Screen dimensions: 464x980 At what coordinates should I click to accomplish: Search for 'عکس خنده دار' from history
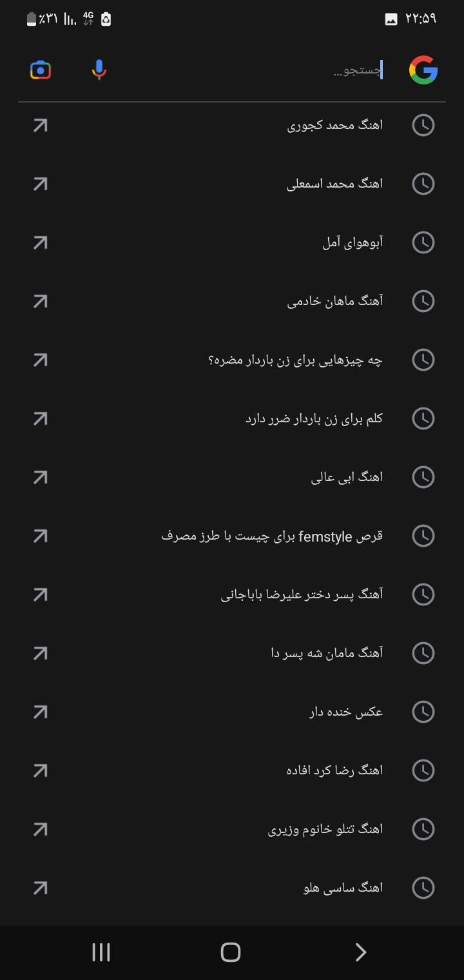(346, 712)
